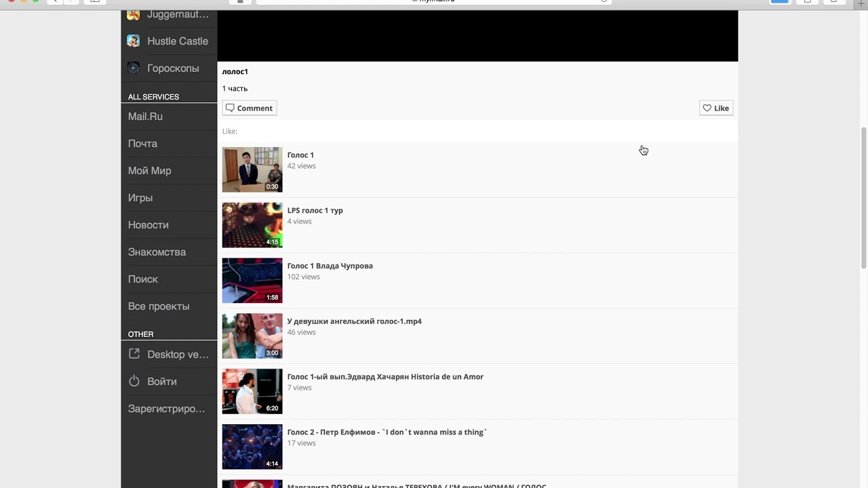Click the title Голос 1-ый вып.Эдвард Хачарян

coord(385,377)
